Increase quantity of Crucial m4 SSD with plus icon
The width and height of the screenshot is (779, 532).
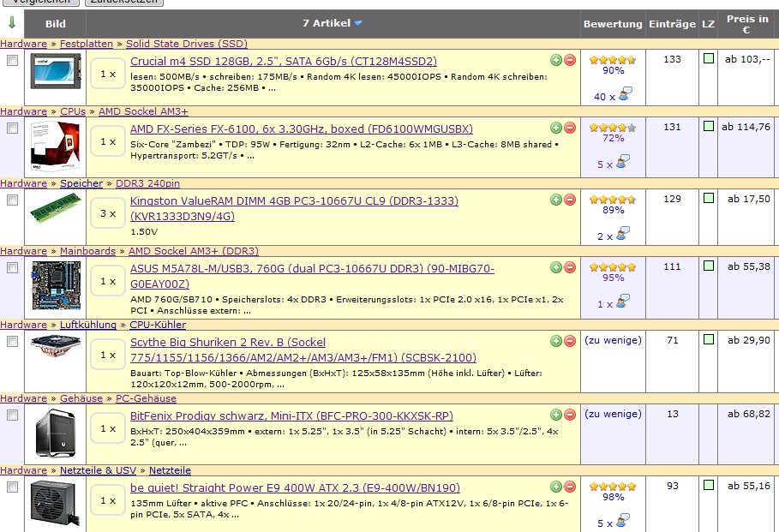pos(556,60)
